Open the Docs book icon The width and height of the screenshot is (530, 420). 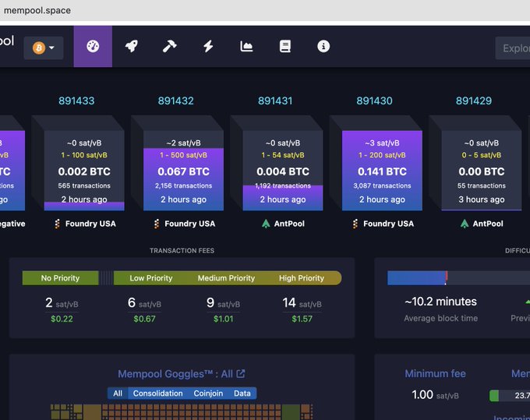285,46
